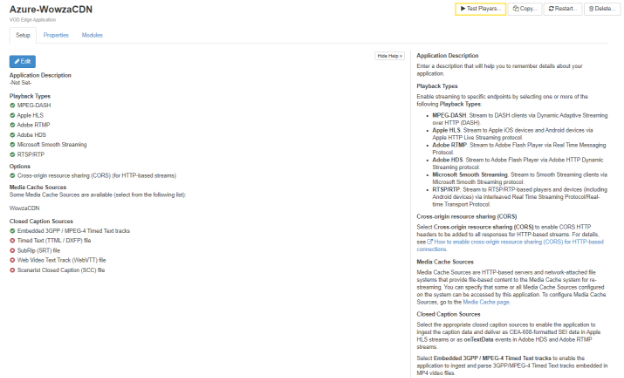Click the Apple HLS enabled check icon
Image resolution: width=624 pixels, height=378 pixels.
click(12, 115)
